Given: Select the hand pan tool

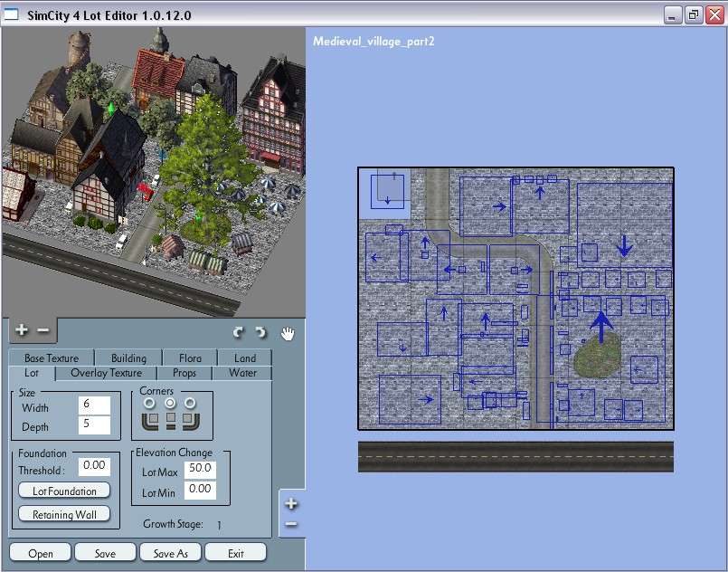Looking at the screenshot, I should pyautogui.click(x=288, y=333).
